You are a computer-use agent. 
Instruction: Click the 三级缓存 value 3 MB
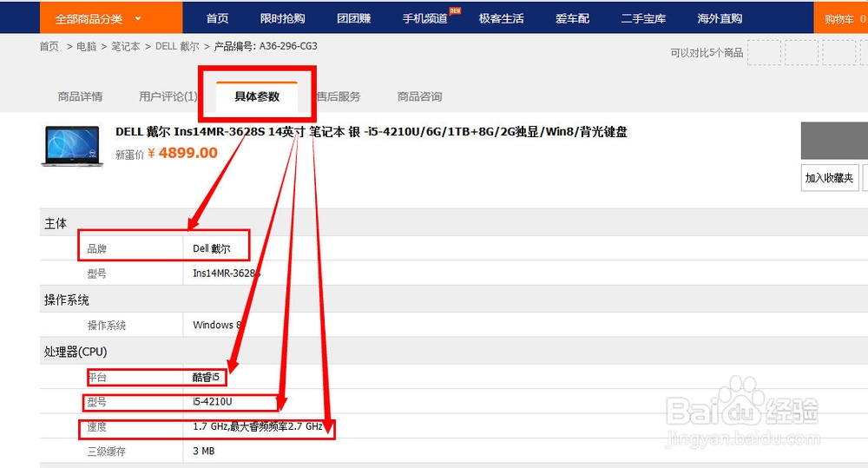coord(204,452)
